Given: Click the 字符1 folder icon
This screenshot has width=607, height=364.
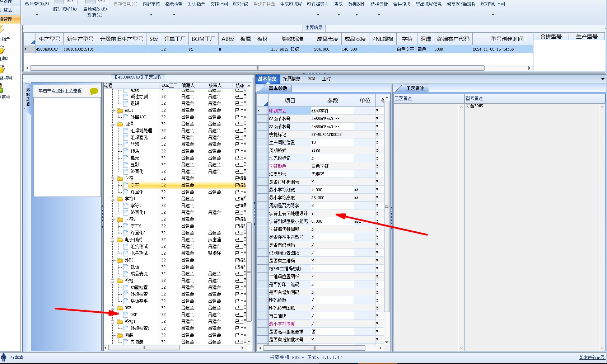Looking at the screenshot, I should click(x=120, y=199).
